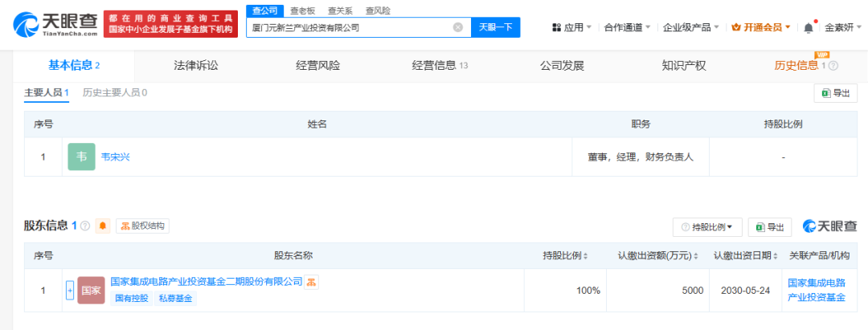
Task: Click the 股东信息 section heading
Action: pyautogui.click(x=47, y=226)
